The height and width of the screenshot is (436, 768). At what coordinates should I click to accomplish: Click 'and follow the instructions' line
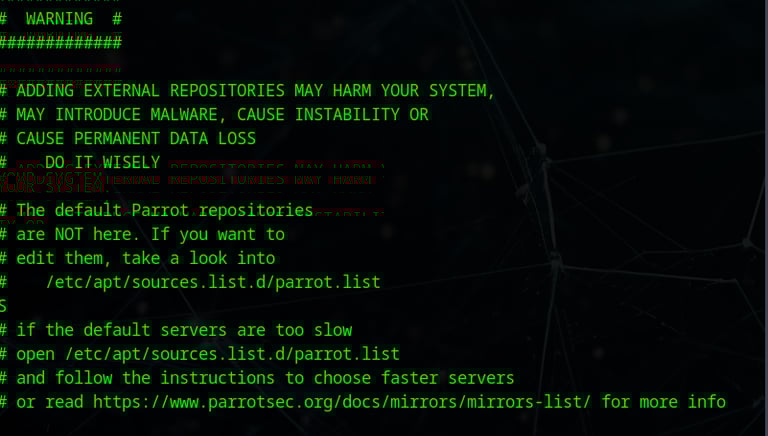click(257, 378)
